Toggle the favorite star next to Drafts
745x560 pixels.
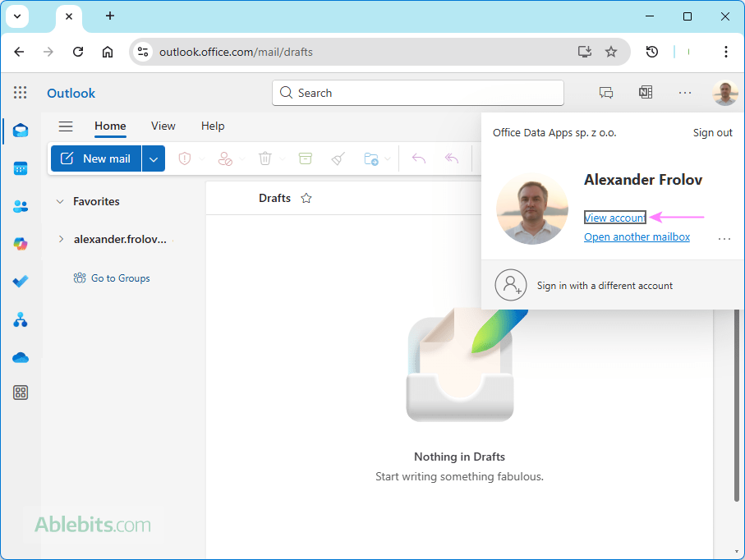306,198
